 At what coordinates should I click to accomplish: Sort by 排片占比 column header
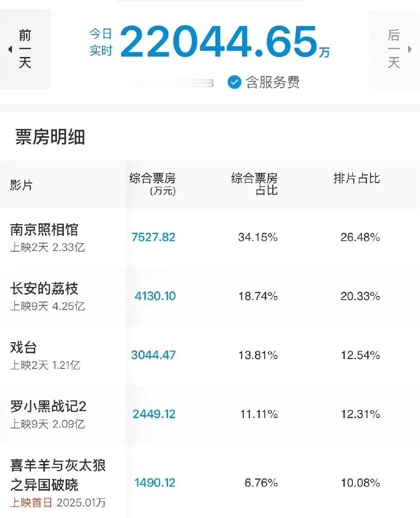357,178
